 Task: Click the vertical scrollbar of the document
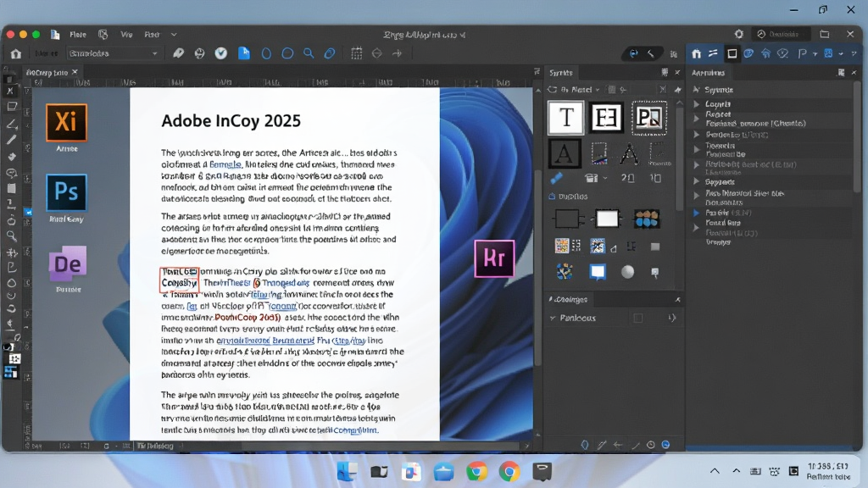(537, 269)
